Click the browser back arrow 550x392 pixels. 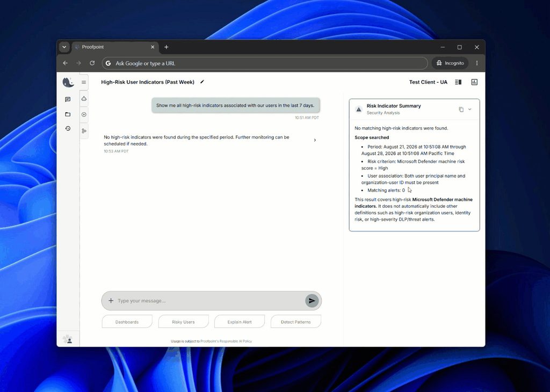[x=65, y=63]
